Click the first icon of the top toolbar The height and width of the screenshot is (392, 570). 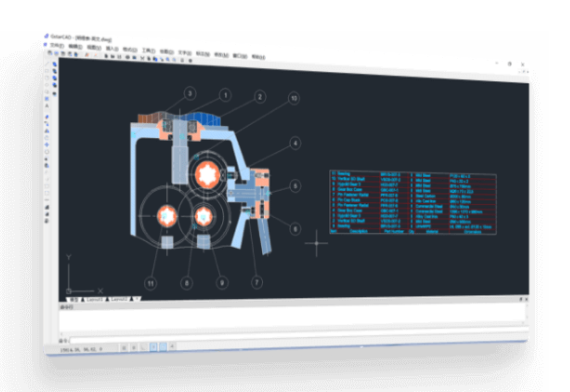(x=50, y=52)
